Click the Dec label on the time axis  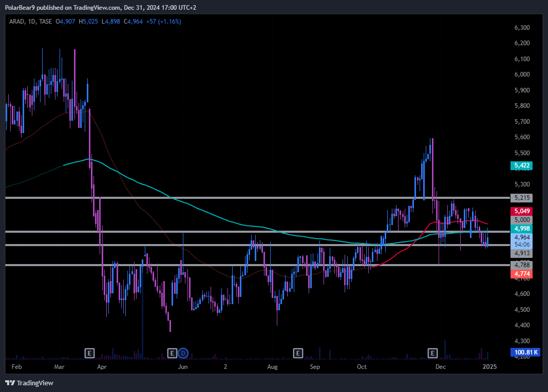[x=441, y=367]
